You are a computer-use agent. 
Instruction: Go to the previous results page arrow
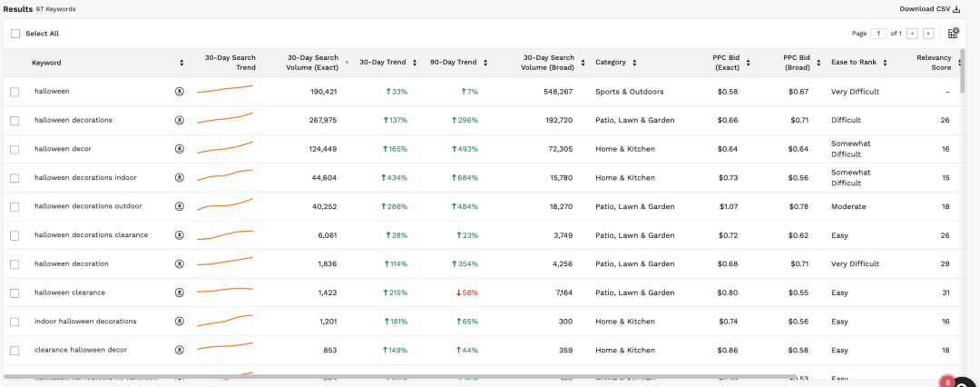point(913,34)
